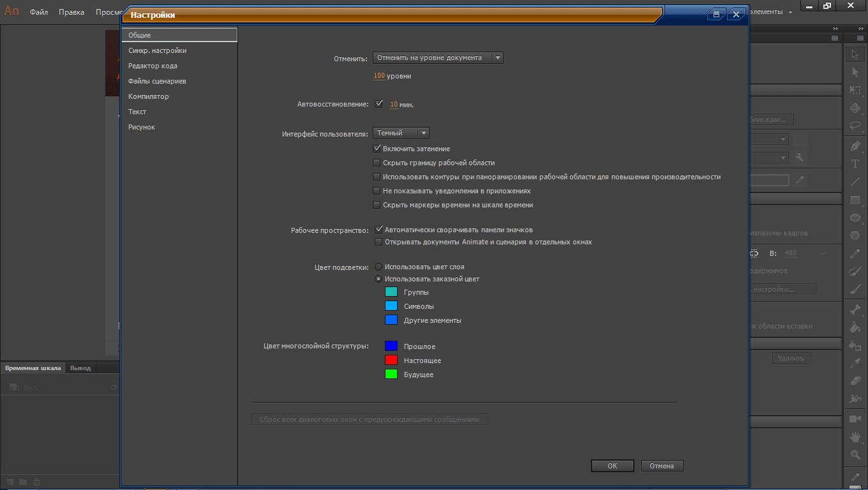Click the Удалить button behind dialog
868x490 pixels.
791,358
